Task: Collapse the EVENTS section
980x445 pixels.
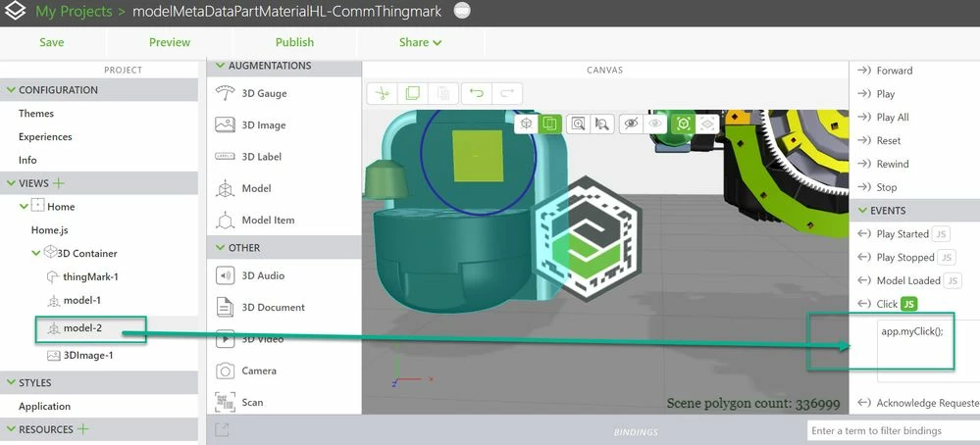Action: coord(862,211)
